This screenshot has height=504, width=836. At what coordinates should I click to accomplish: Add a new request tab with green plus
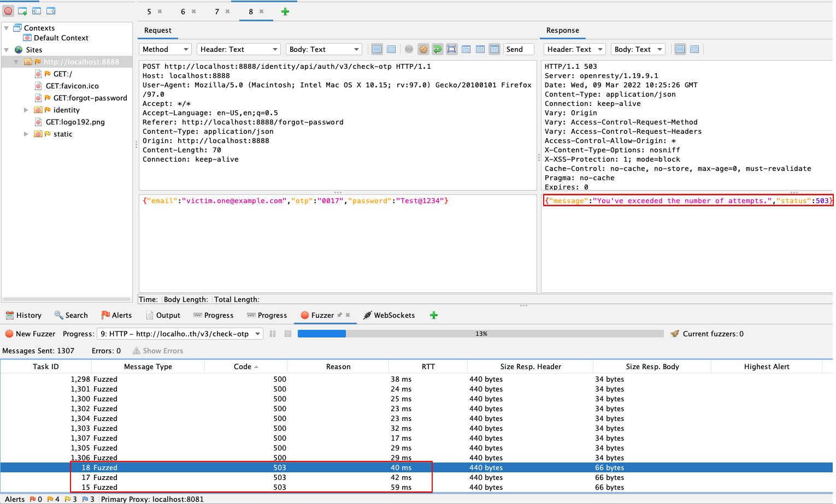[x=285, y=11]
